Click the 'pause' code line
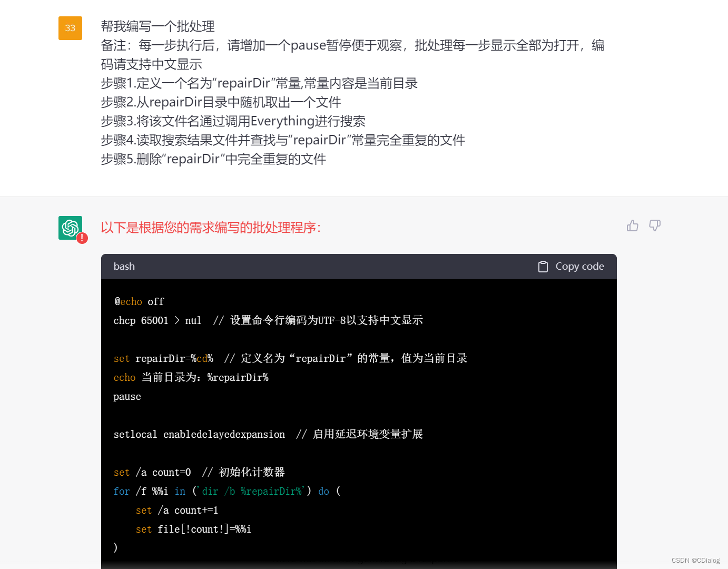Image resolution: width=728 pixels, height=569 pixels. tap(127, 397)
